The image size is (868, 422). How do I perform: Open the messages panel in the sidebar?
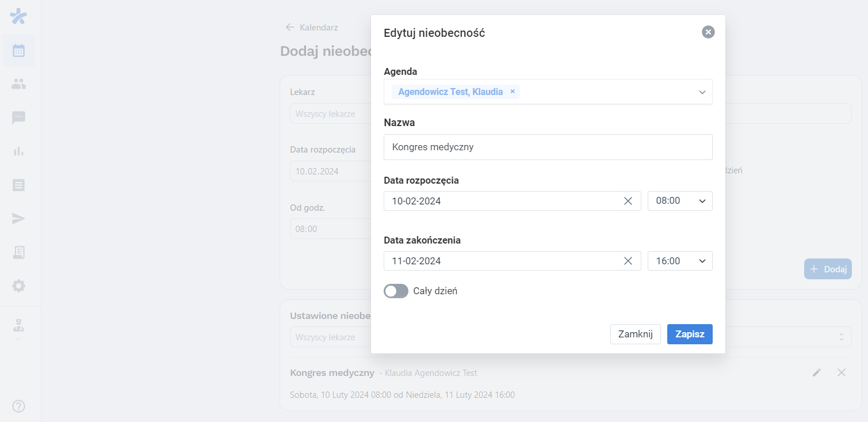pyautogui.click(x=18, y=117)
